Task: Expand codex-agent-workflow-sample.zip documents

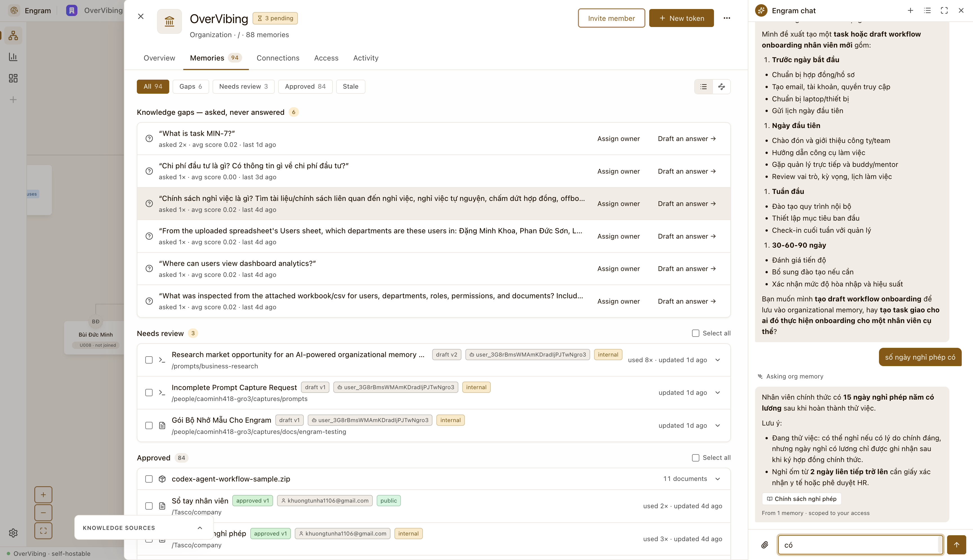Action: click(718, 479)
